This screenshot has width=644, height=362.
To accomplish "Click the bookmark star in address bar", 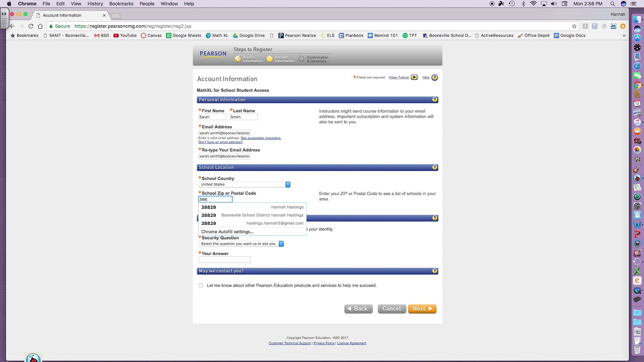I will click(574, 26).
